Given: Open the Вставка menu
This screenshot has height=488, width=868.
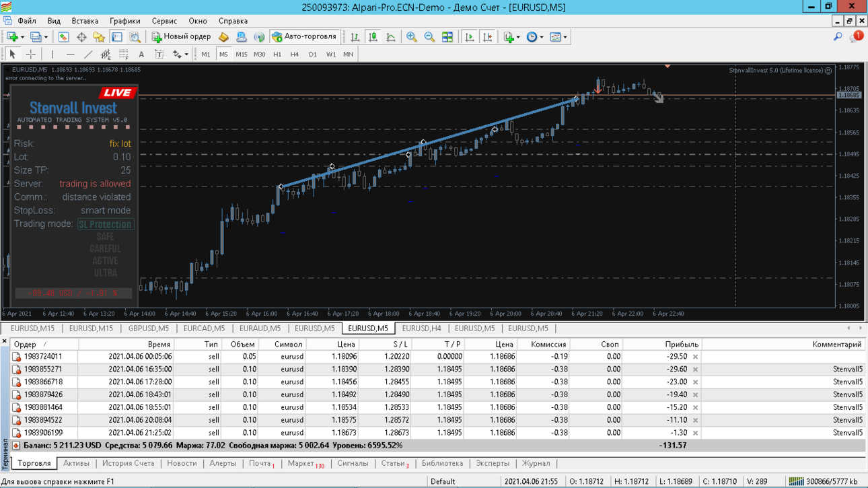Looking at the screenshot, I should [x=85, y=21].
